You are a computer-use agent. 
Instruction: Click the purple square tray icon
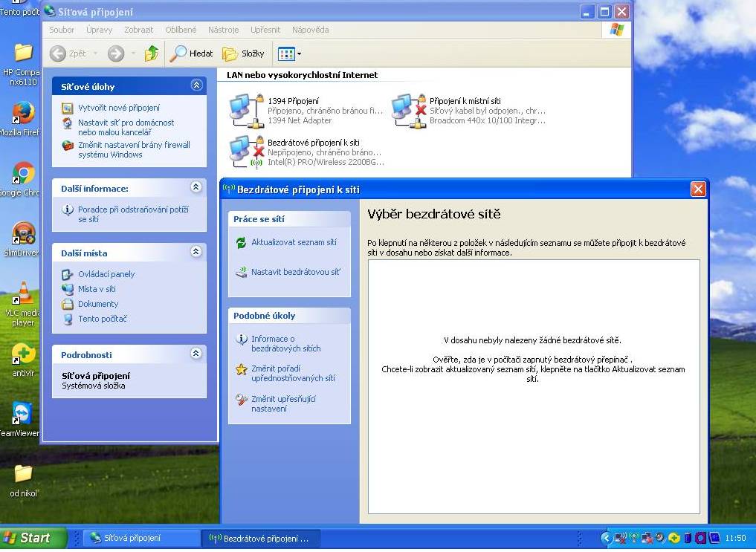point(700,538)
